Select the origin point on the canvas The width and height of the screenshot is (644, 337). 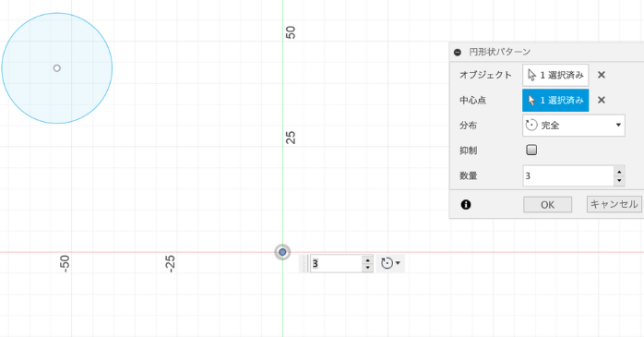[x=282, y=252]
